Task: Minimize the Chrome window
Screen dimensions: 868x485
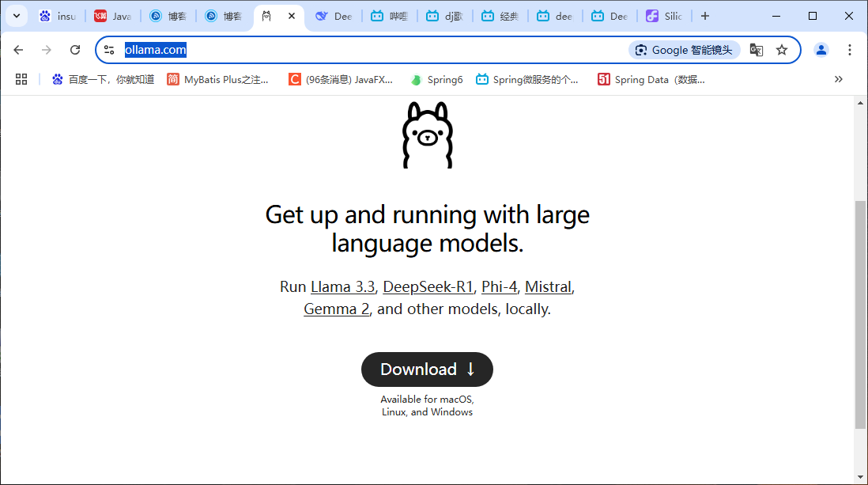Action: point(776,16)
